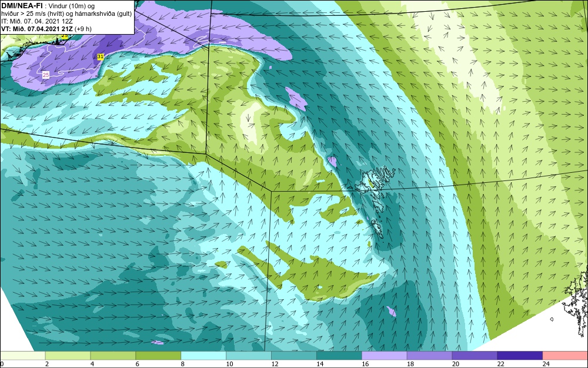Viewport: 588px width, 368px height.
Task: Pick the bright cyan 8–10 m/s legend swatch
Action: click(x=203, y=356)
